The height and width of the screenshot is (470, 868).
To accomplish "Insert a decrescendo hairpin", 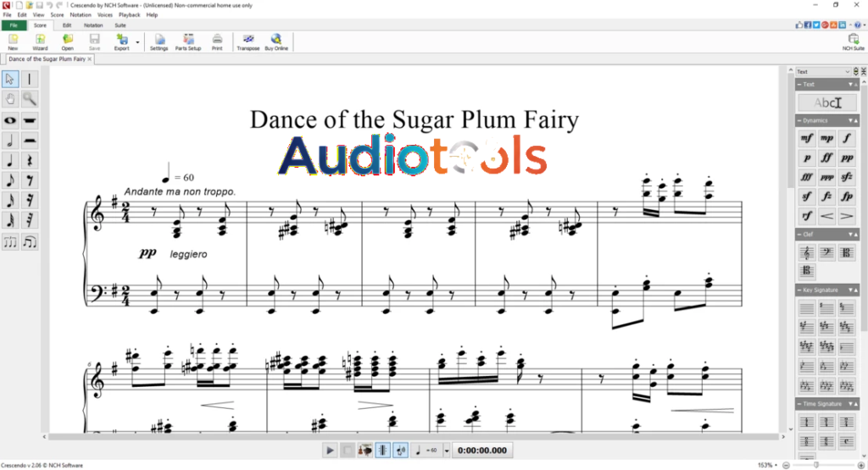I will point(847,216).
